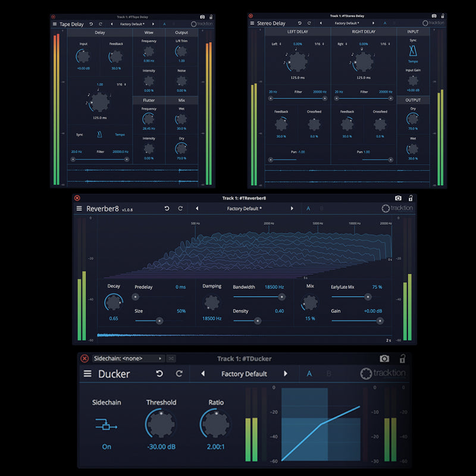Click the metronome Sync icon in Tape Delay
The image size is (476, 476).
(100, 135)
